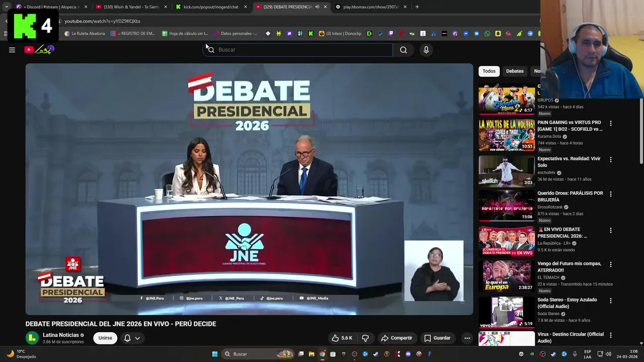Open the (3) Inbox | Donoclip bookmark
This screenshot has width=644, height=362.
click(340, 34)
